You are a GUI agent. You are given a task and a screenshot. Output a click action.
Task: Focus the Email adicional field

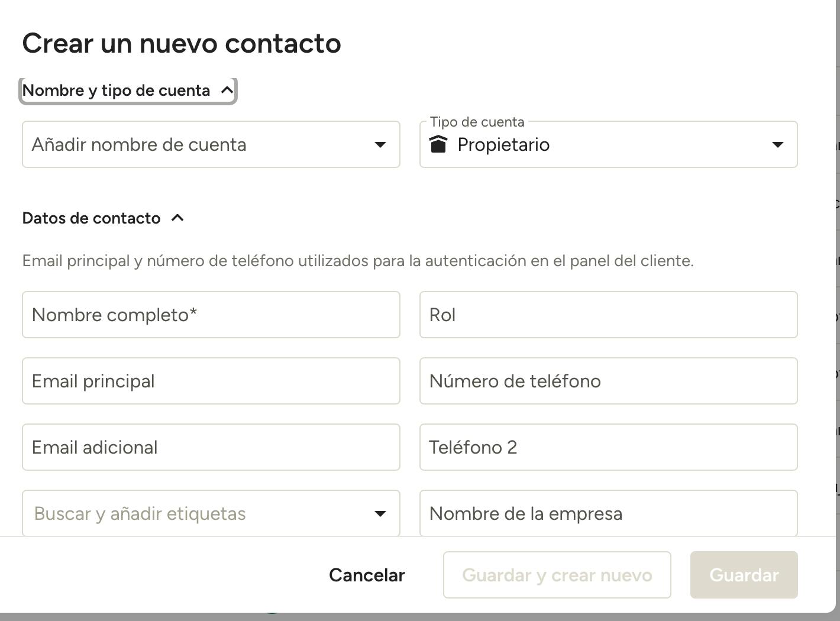211,447
